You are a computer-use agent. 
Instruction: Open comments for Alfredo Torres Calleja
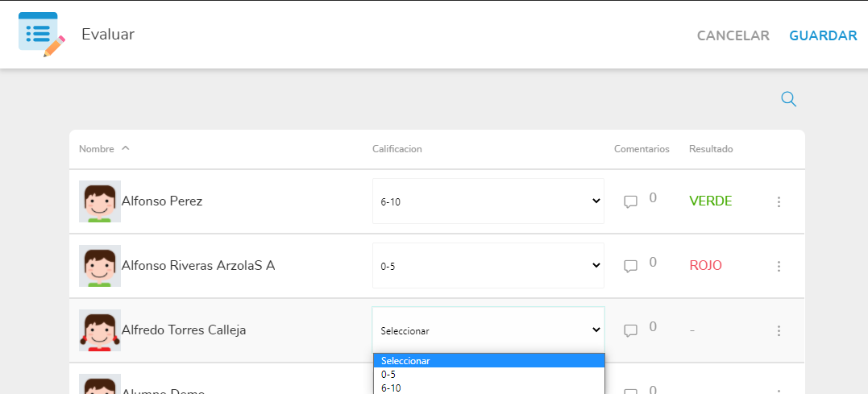coord(631,330)
